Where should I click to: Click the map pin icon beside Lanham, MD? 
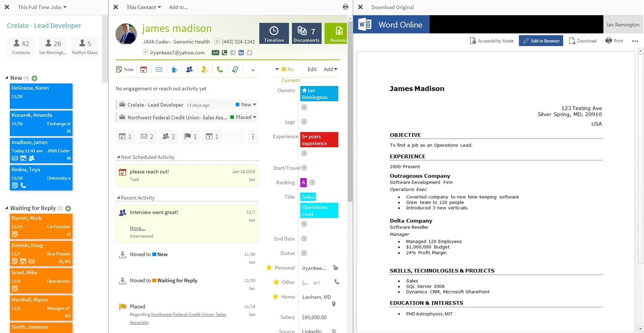click(334, 304)
